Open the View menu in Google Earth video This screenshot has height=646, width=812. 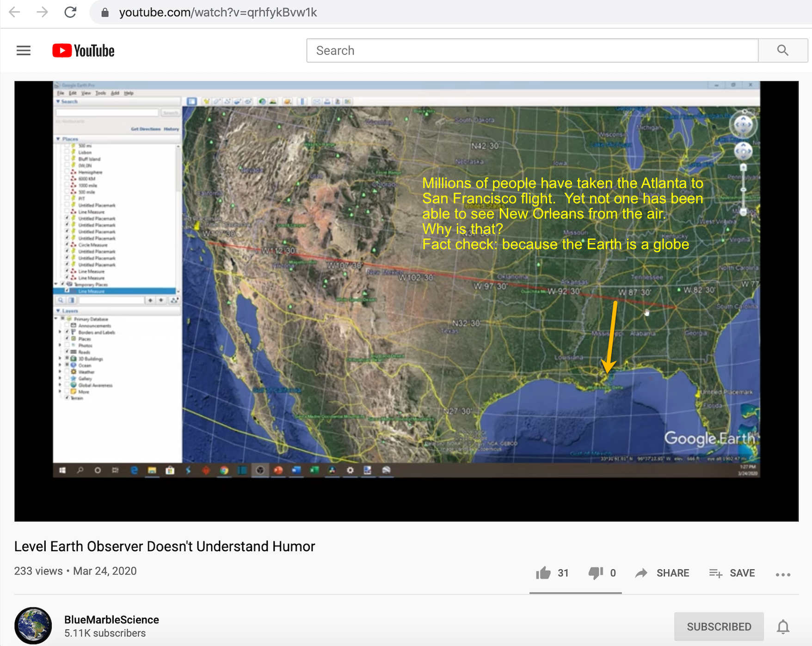86,93
